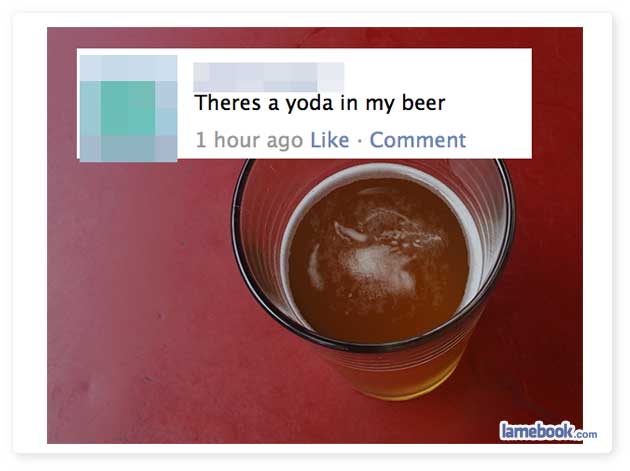Image resolution: width=630 pixels, height=471 pixels.
Task: Click the dot separator between Like and Comment
Action: [359, 141]
